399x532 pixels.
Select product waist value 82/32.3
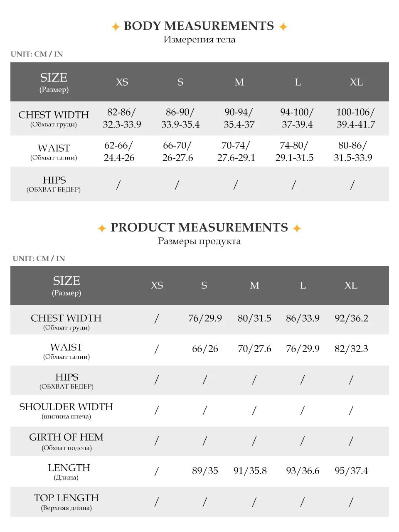click(351, 349)
